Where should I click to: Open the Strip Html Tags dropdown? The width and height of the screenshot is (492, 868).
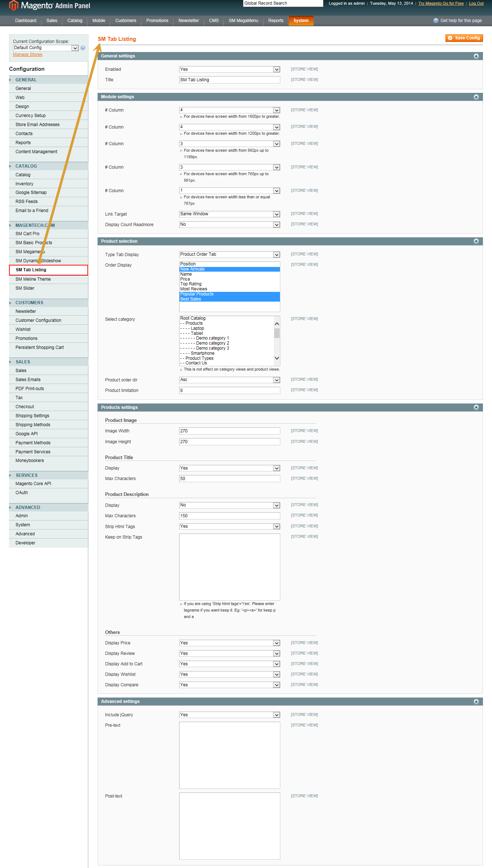click(x=230, y=527)
